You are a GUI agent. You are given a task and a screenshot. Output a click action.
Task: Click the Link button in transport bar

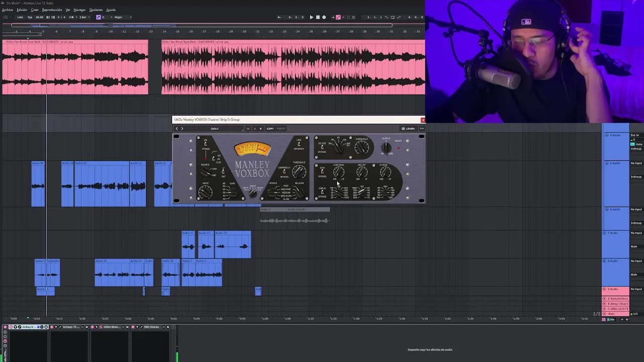(20, 17)
